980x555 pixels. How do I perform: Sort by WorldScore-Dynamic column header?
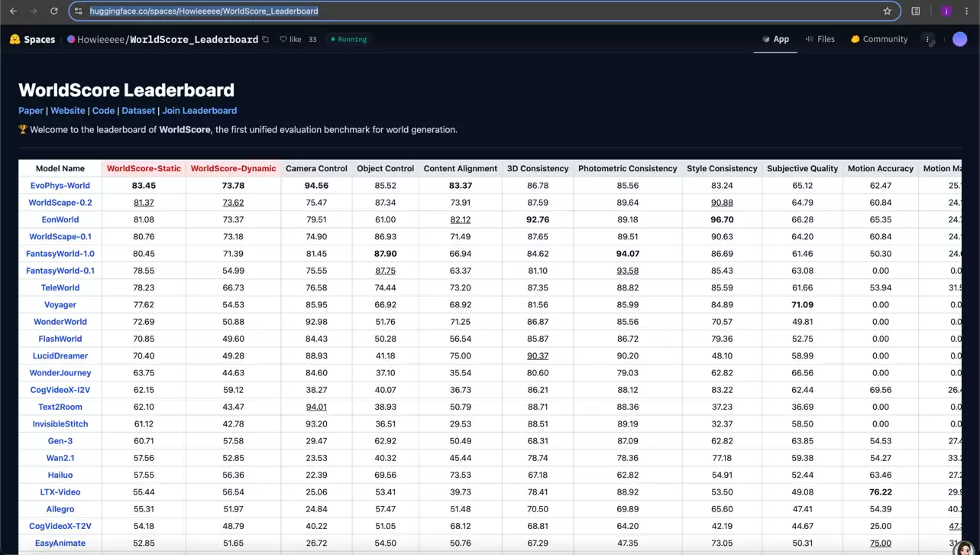(x=233, y=169)
